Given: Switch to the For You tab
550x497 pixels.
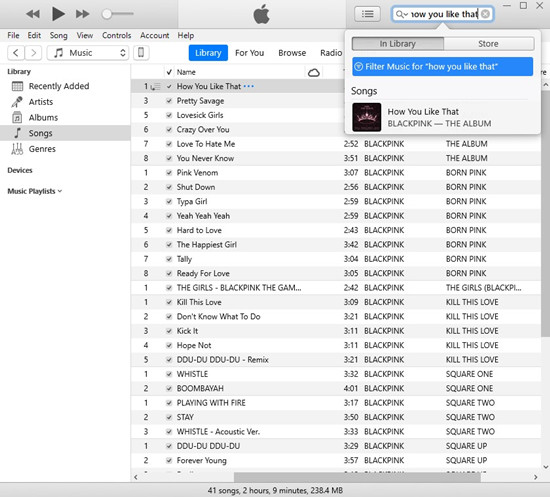Looking at the screenshot, I should pos(249,53).
